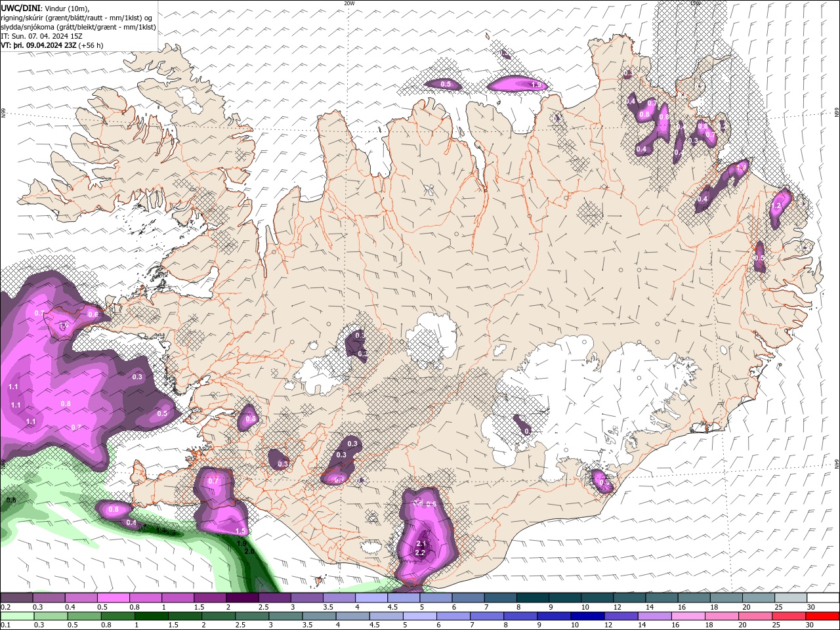Pick the white 30 swatch in top scale
This screenshot has width=840, height=630.
point(822,598)
